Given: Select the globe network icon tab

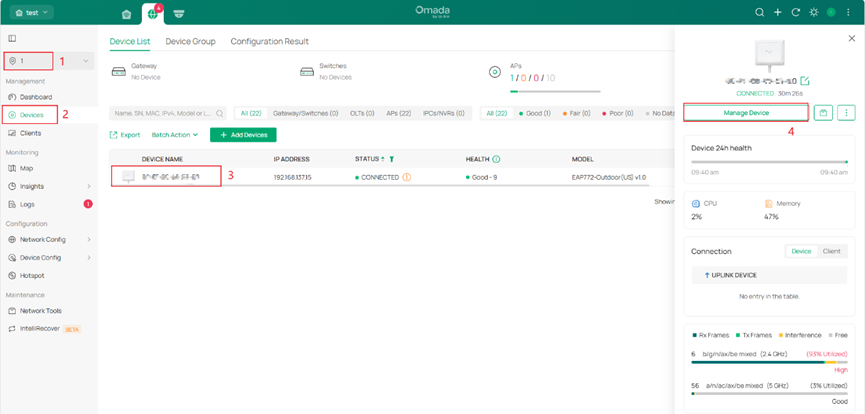Looking at the screenshot, I should click(x=153, y=14).
